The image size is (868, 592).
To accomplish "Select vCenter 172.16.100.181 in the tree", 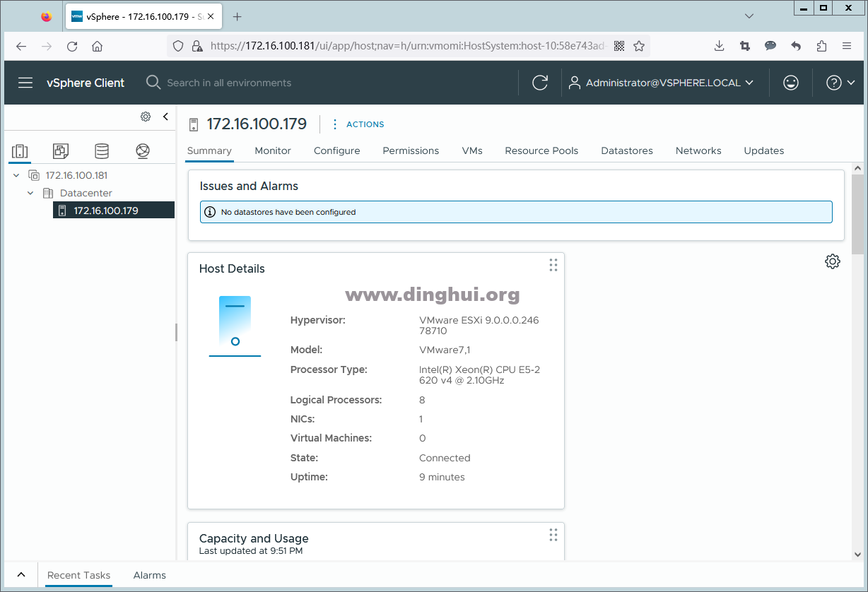I will tap(76, 175).
